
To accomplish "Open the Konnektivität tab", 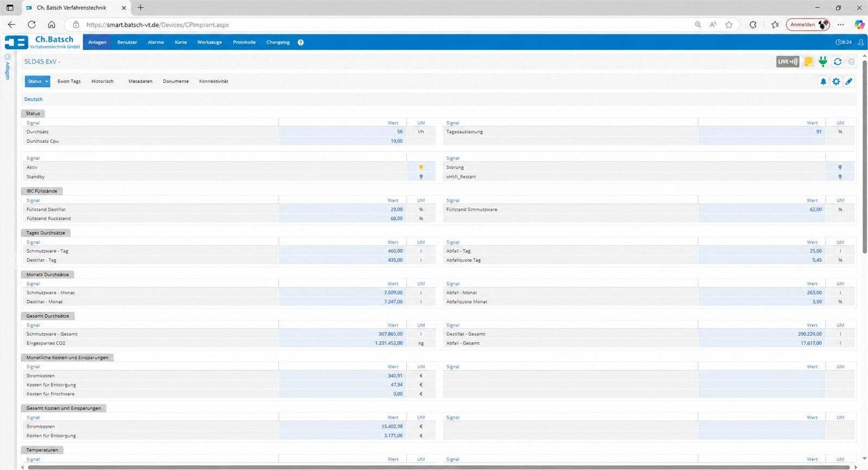I will 214,81.
